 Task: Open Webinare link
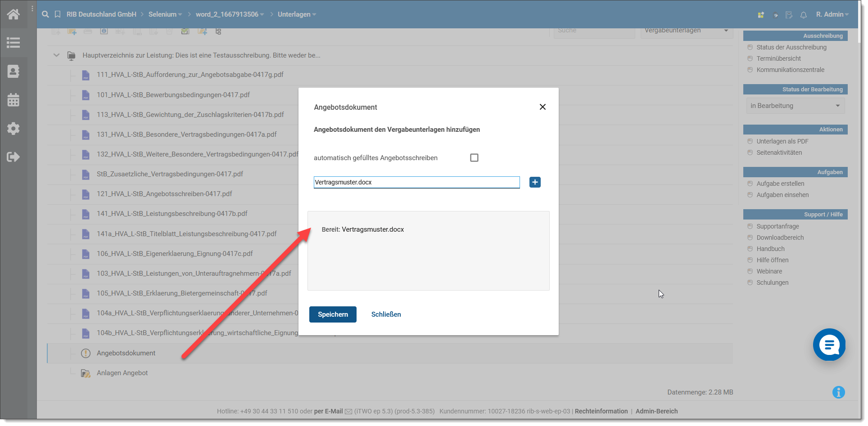coord(769,271)
